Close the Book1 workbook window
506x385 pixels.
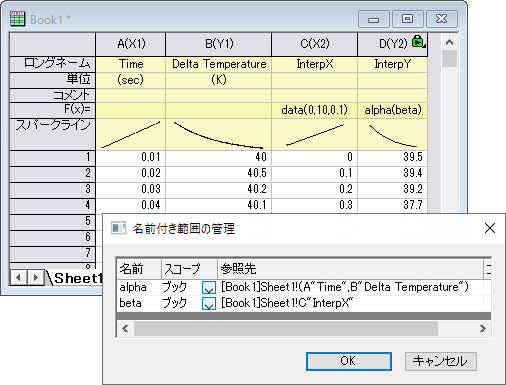(442, 19)
